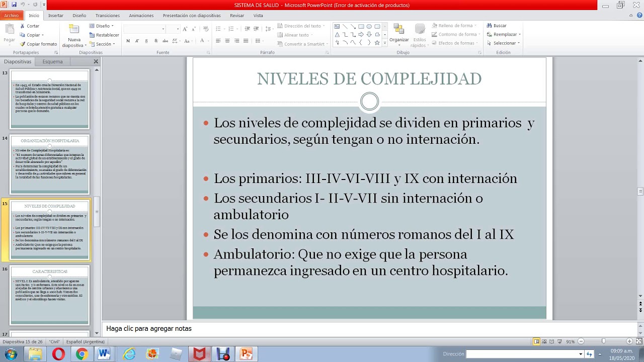Zoom out with the minus button
The width and height of the screenshot is (644, 362).
pos(581,342)
